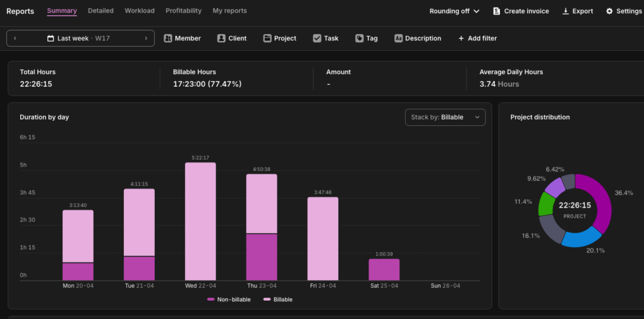Viewport: 644px width, 319px height.
Task: Toggle Billable series in chart legend
Action: pyautogui.click(x=278, y=299)
